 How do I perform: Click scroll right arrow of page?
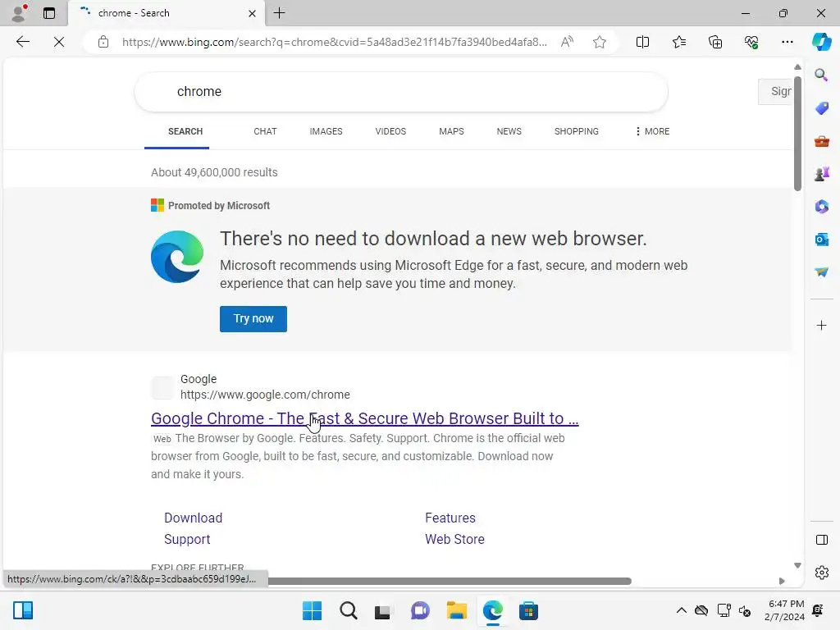[782, 582]
